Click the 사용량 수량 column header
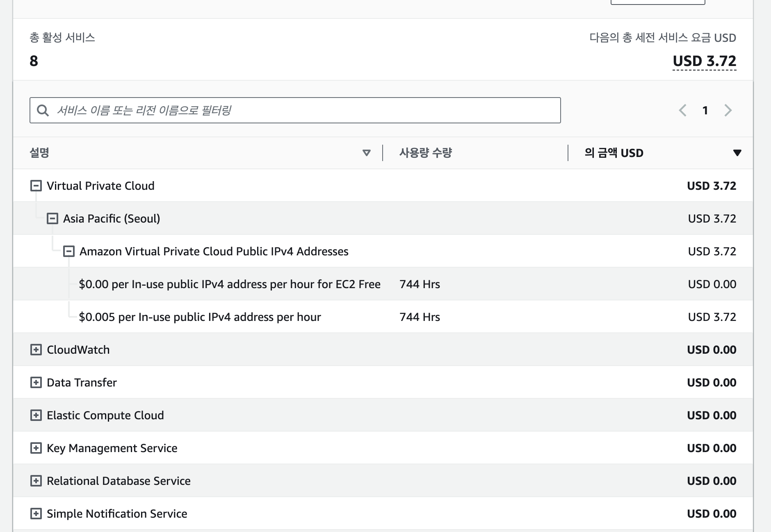The height and width of the screenshot is (532, 771). click(426, 153)
